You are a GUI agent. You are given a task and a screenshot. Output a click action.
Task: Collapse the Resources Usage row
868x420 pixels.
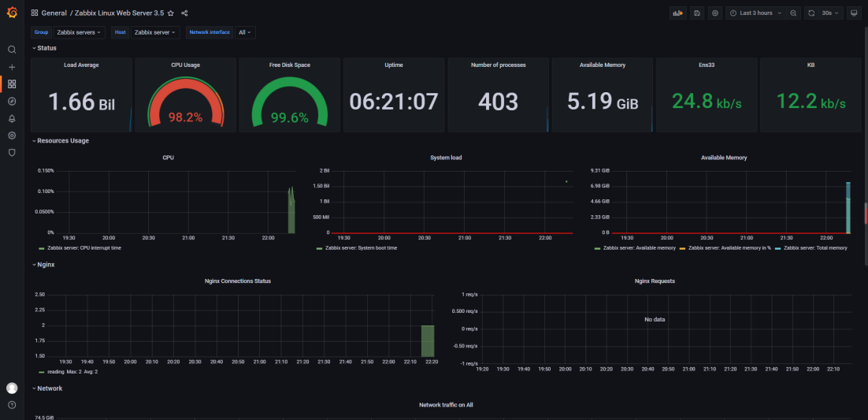click(60, 141)
